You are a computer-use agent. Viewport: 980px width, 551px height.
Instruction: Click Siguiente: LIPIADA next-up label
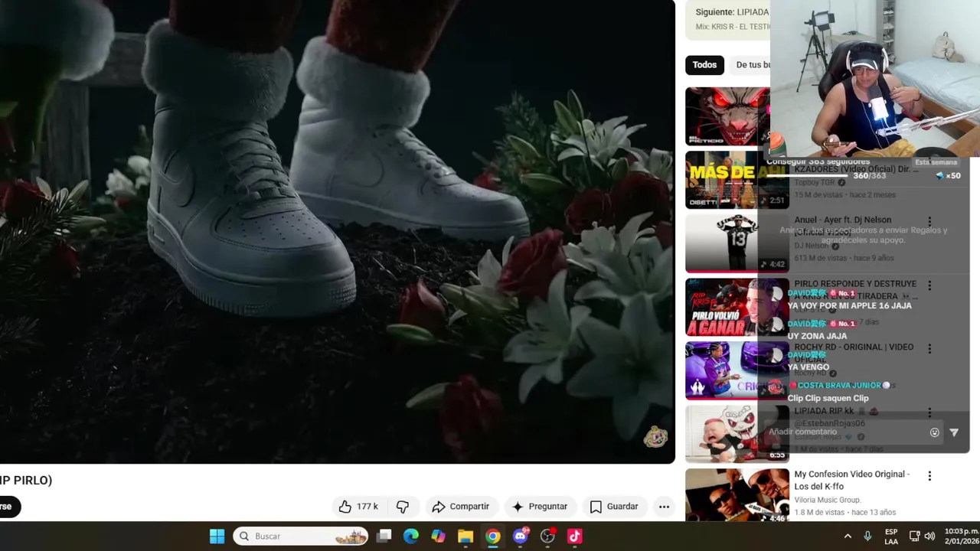[x=732, y=12]
